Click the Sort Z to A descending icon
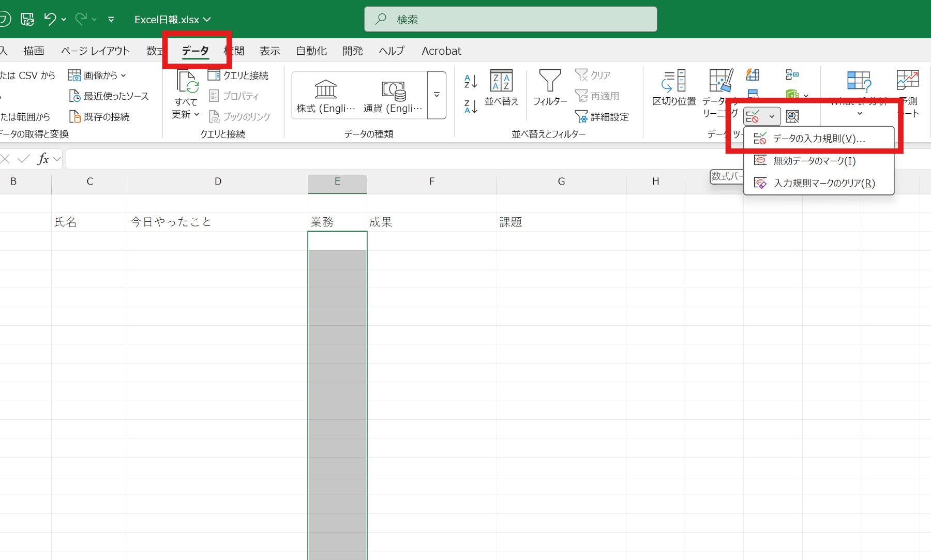931x560 pixels. click(470, 107)
